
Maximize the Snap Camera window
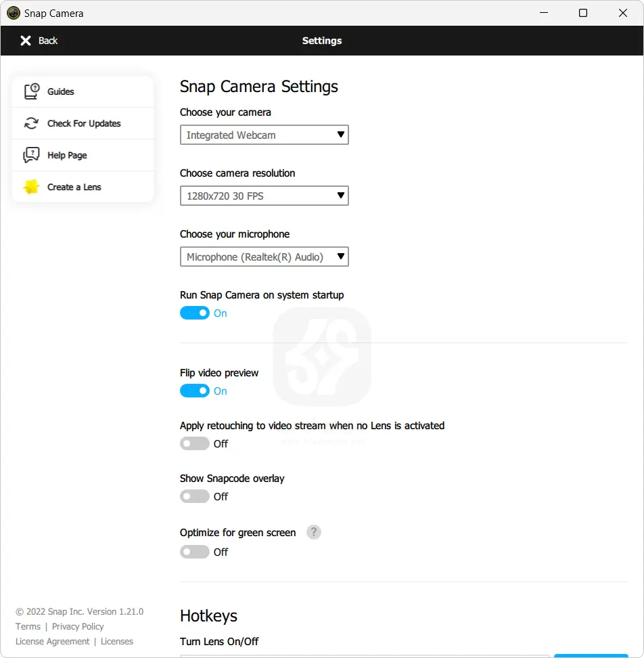[583, 13]
